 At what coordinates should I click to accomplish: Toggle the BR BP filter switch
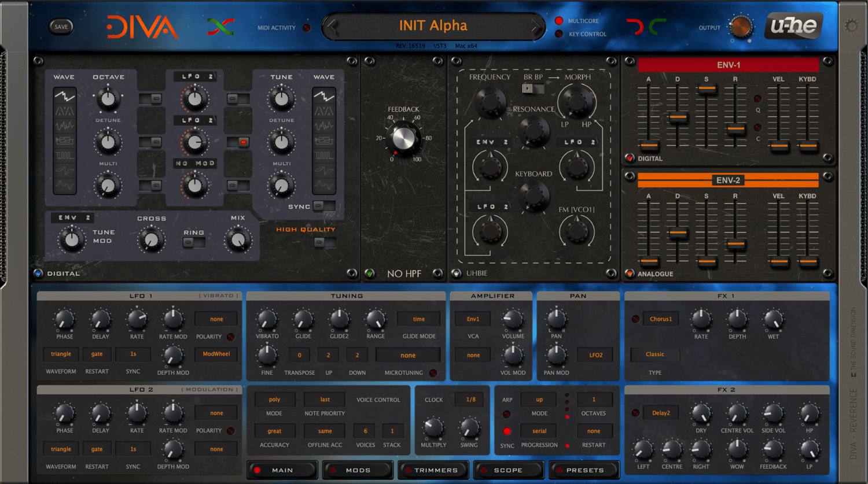pyautogui.click(x=534, y=88)
